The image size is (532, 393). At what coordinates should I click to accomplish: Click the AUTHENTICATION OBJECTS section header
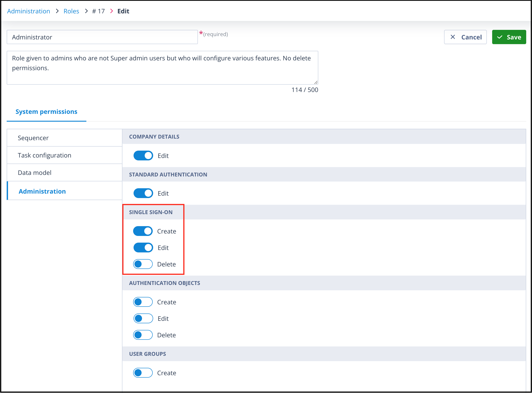click(324, 283)
